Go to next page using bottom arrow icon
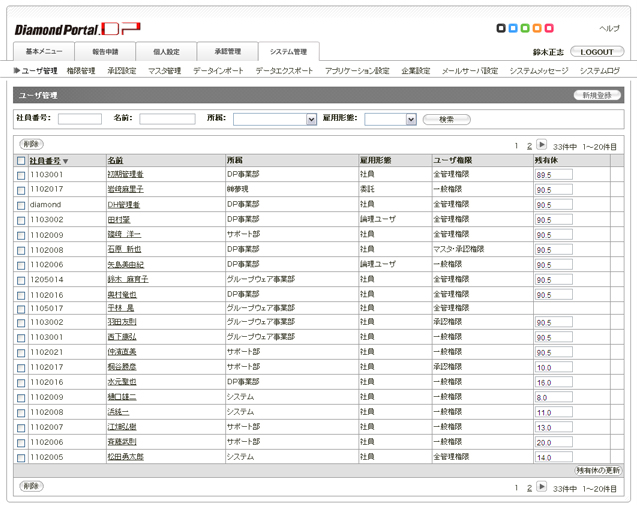637x505 pixels. tap(541, 486)
